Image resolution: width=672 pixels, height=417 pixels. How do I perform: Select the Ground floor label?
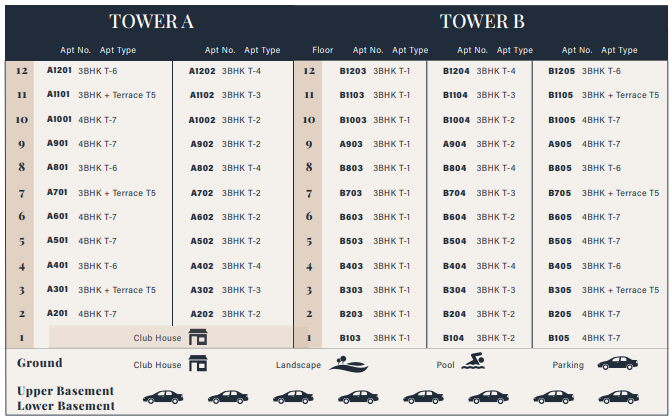[x=40, y=363]
